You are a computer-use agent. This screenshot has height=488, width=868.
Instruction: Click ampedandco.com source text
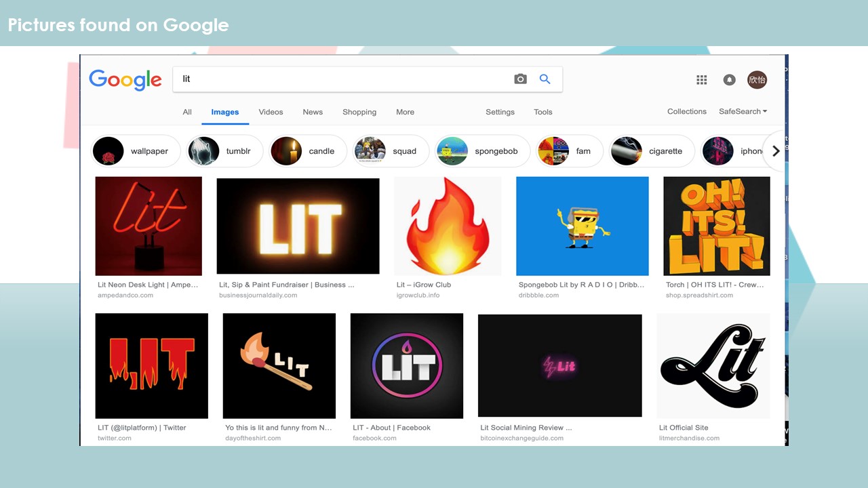(125, 296)
